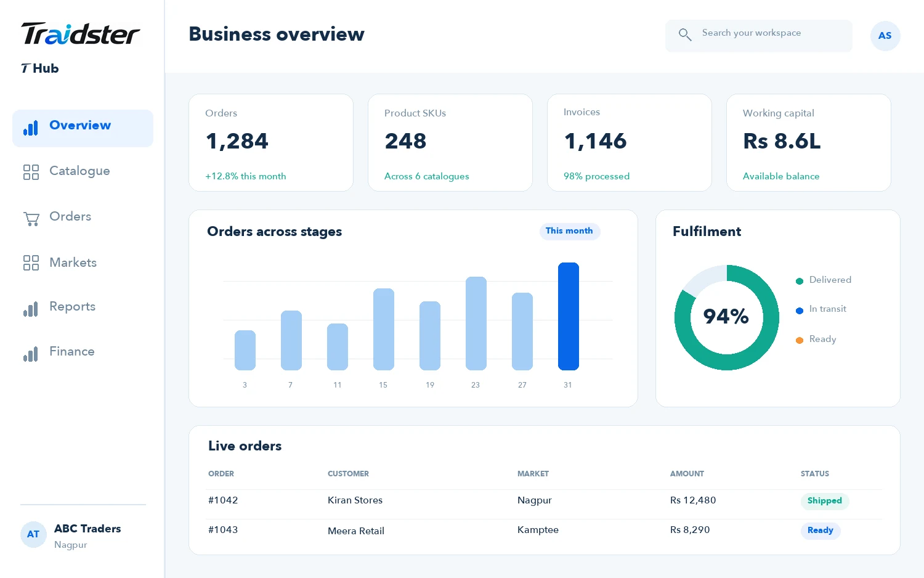Click the MARKET column header
The width and height of the screenshot is (924, 578).
click(533, 474)
